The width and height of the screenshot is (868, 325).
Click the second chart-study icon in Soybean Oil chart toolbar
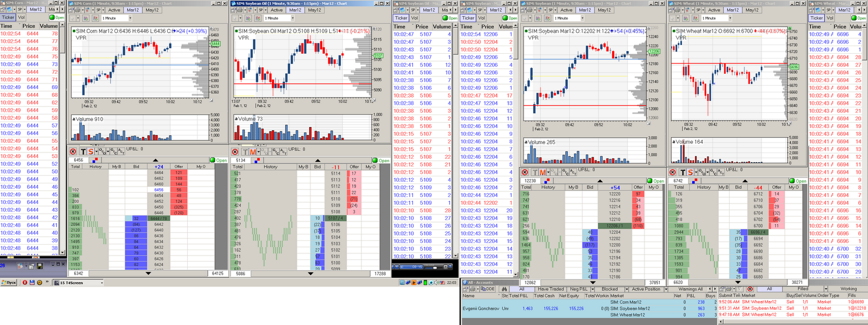pyautogui.click(x=257, y=18)
